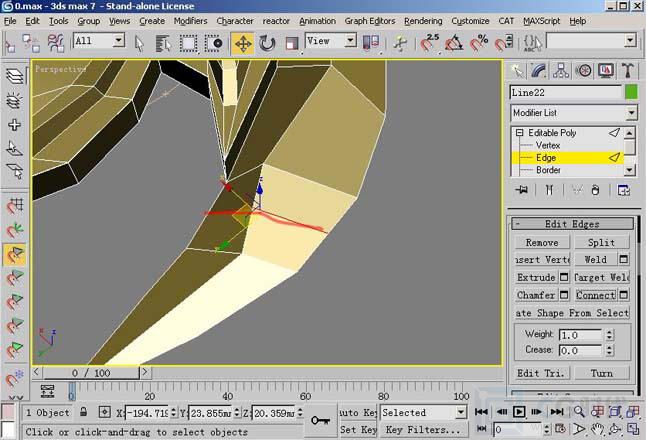Click the Remove button
This screenshot has width=646, height=440.
pos(542,243)
